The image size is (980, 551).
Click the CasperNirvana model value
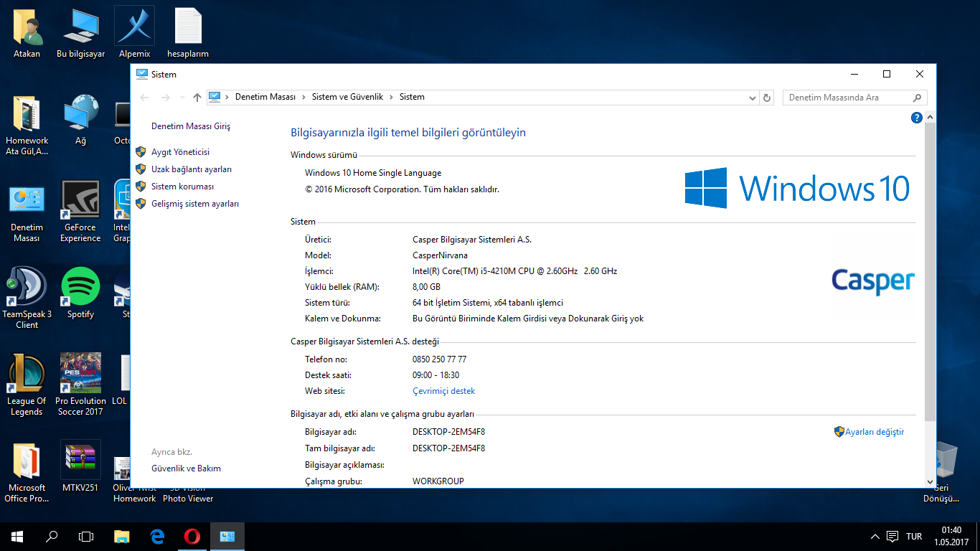(440, 255)
